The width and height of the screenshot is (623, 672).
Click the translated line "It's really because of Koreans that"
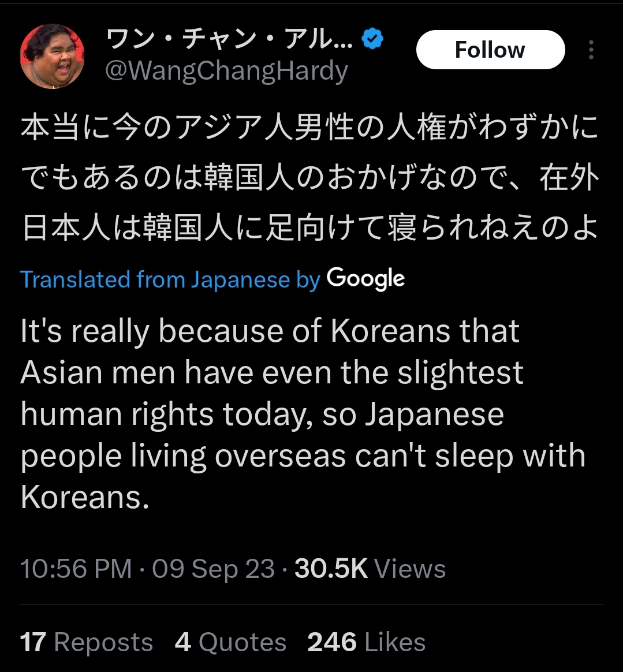coord(270,331)
